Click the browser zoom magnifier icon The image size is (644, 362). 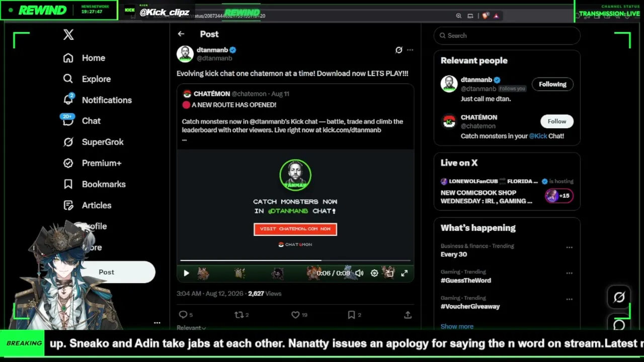click(459, 16)
